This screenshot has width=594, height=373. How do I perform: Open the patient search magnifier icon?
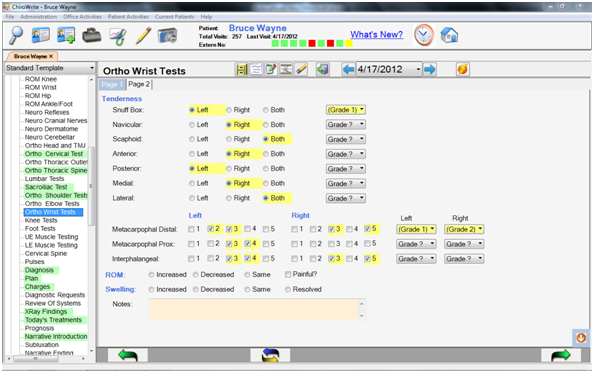[16, 36]
